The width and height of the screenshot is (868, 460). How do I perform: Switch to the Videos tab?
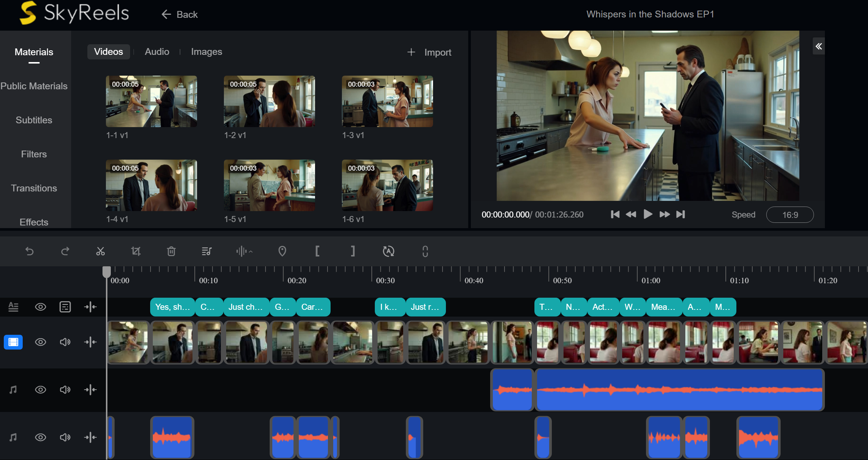tap(109, 52)
